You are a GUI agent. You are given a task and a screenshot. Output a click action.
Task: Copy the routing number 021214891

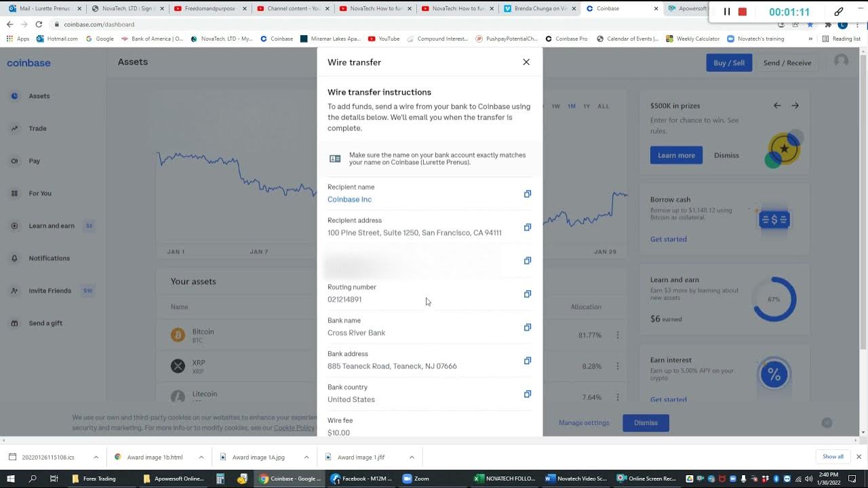[x=527, y=293]
